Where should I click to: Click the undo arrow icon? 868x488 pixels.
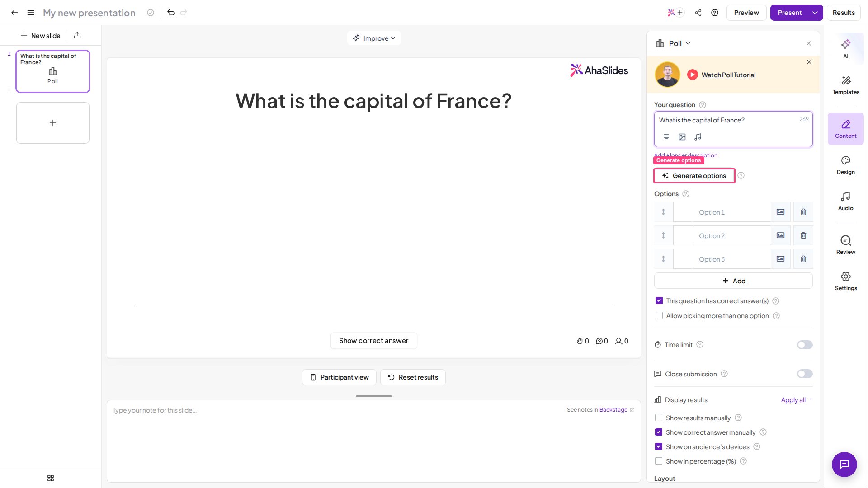(171, 13)
